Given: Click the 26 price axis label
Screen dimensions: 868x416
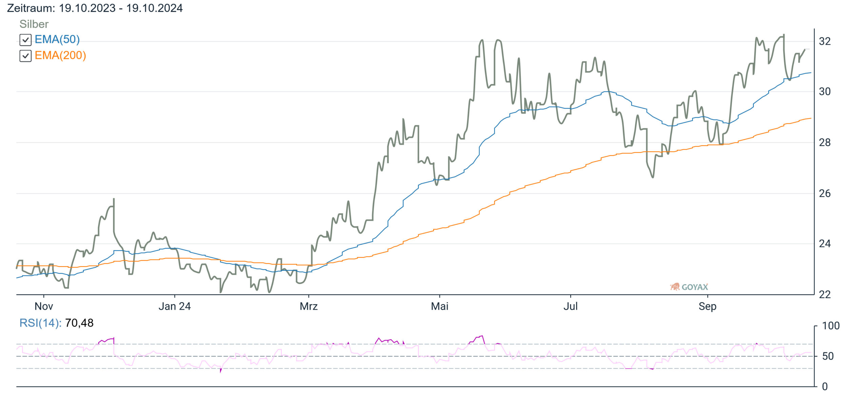Looking at the screenshot, I should pos(825,193).
